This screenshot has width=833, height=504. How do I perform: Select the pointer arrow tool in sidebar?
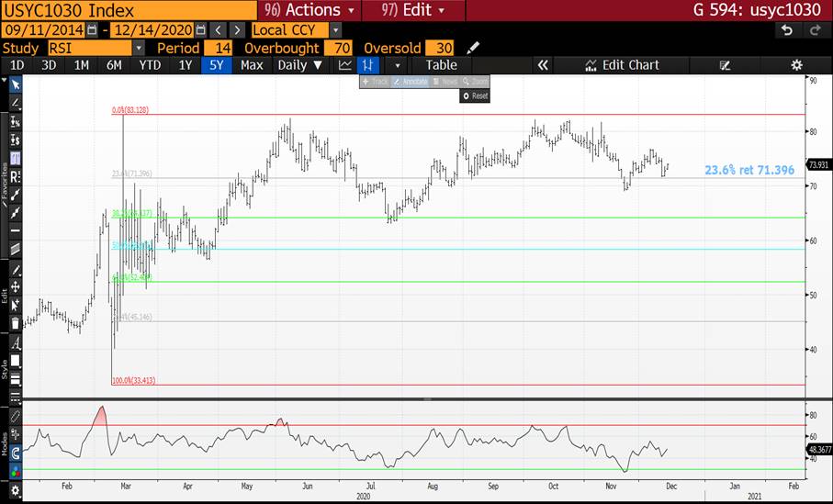(16, 85)
